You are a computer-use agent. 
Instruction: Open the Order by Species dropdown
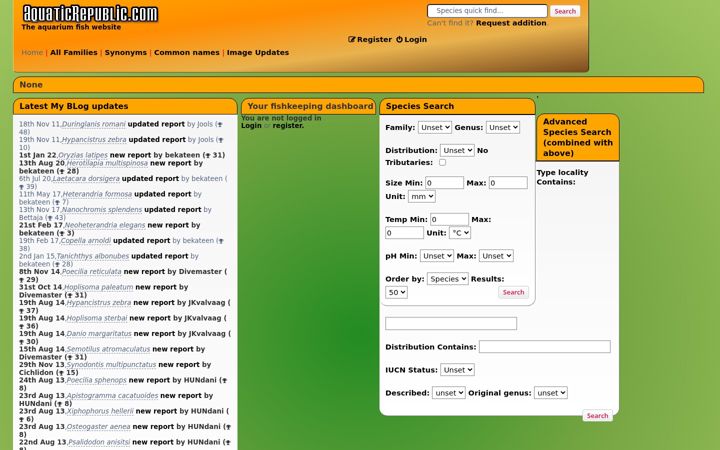448,279
